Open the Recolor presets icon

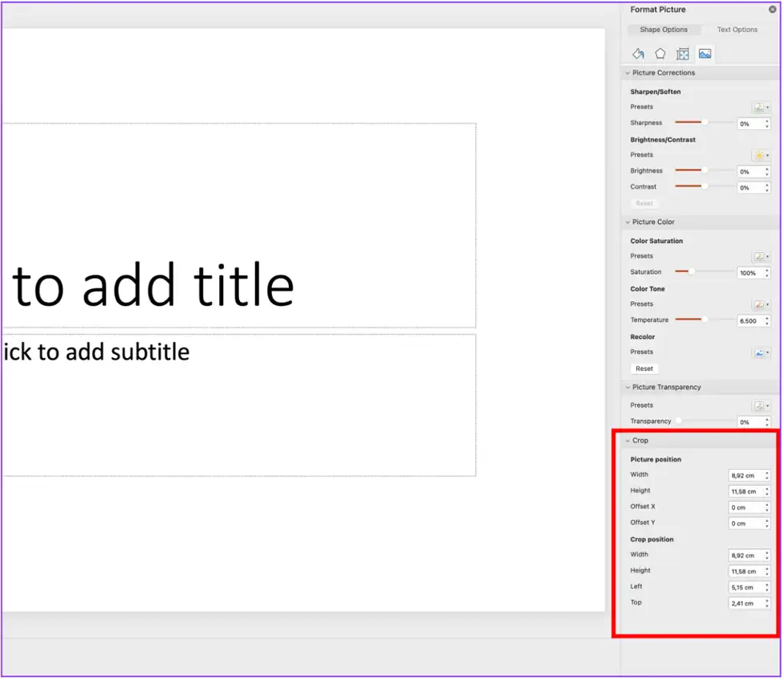click(x=760, y=352)
